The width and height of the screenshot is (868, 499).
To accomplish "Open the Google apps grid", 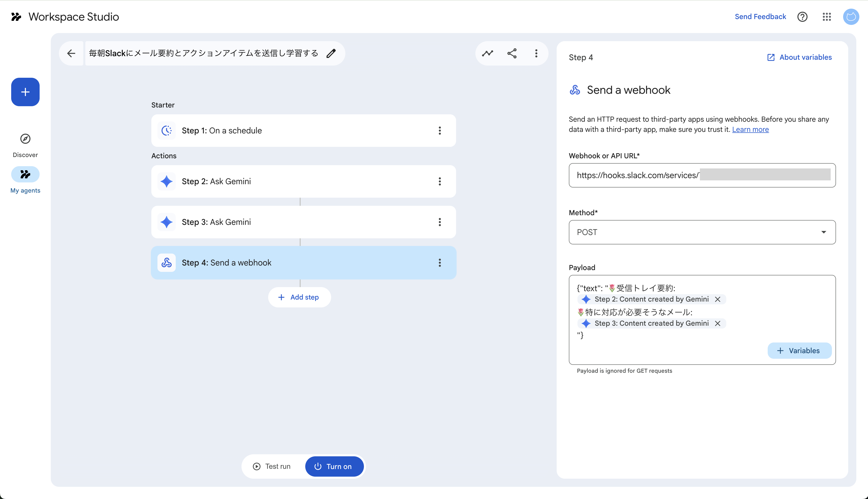I will tap(827, 17).
